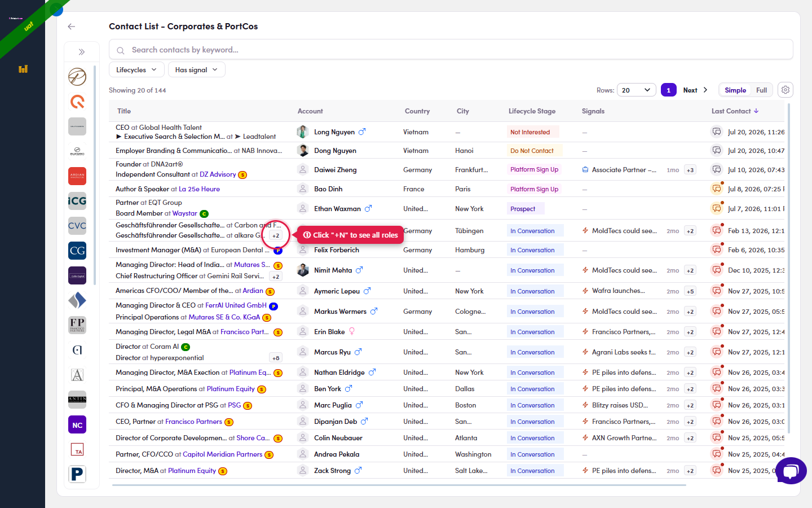Open the purple NC logo
812x508 pixels.
pos(77,425)
